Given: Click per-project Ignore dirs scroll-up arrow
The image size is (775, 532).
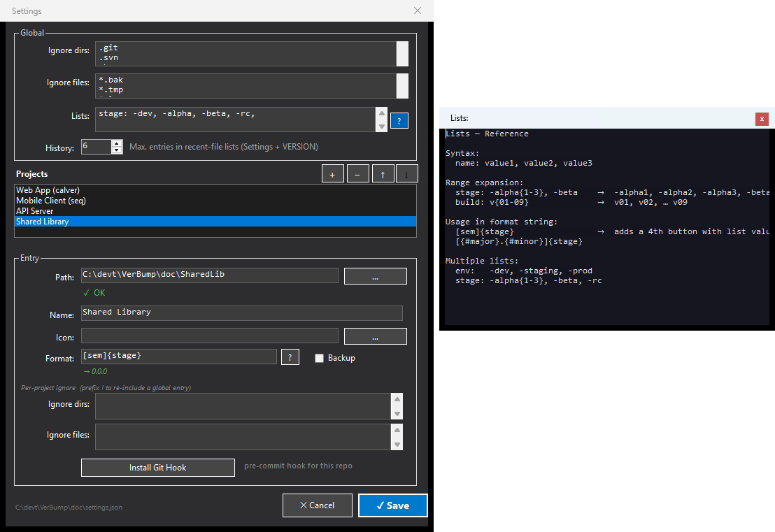Looking at the screenshot, I should pyautogui.click(x=397, y=399).
